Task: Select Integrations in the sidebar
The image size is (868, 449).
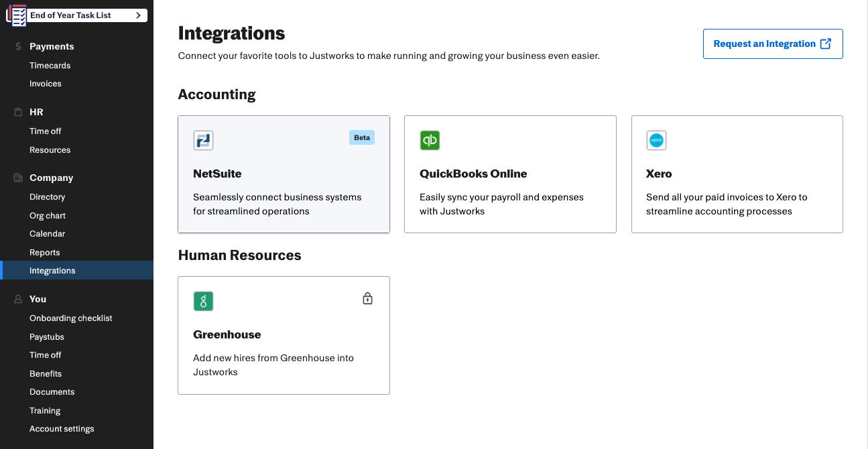Action: pyautogui.click(x=76, y=270)
